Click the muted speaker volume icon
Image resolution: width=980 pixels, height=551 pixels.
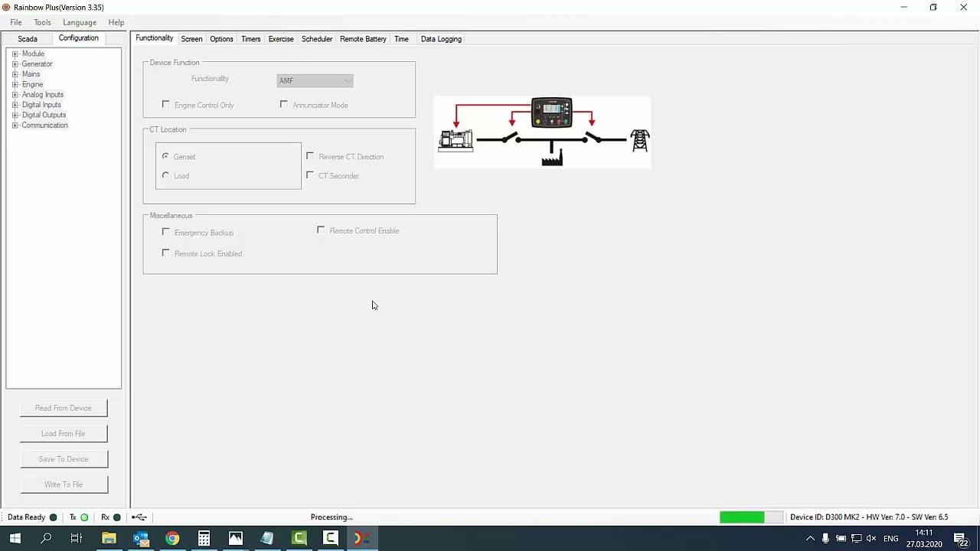click(871, 539)
